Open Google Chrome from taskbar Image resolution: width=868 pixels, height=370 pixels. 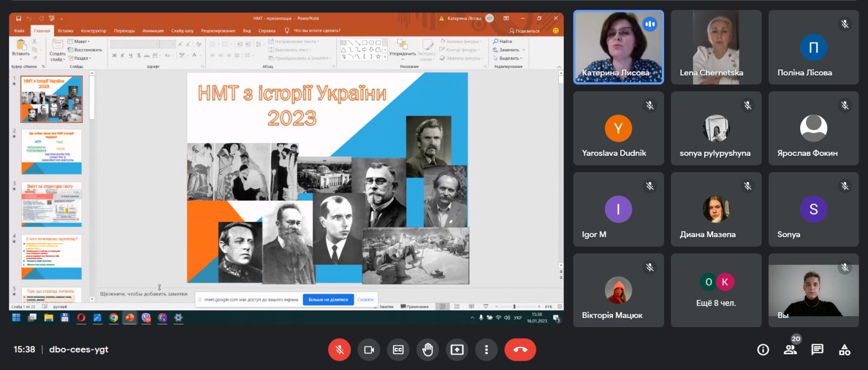pyautogui.click(x=113, y=318)
